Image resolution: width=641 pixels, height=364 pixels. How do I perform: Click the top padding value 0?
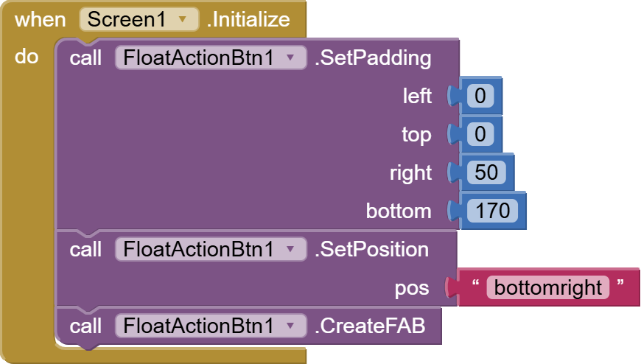[480, 135]
